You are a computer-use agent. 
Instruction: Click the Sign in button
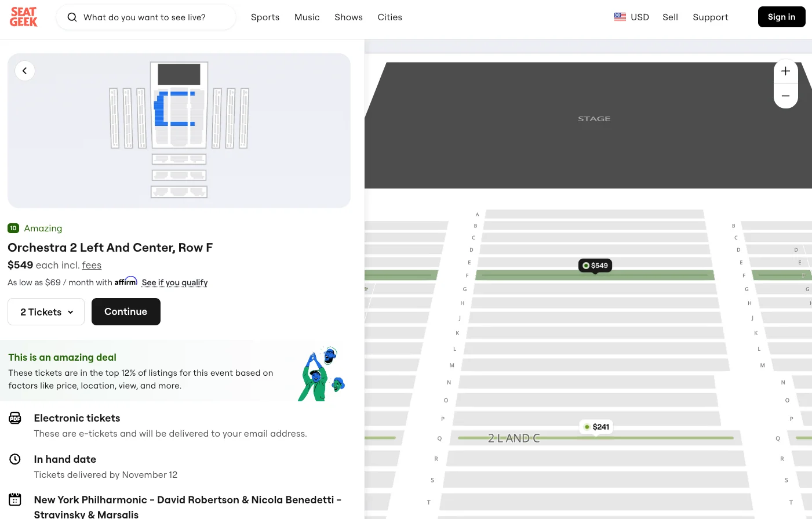tap(781, 17)
